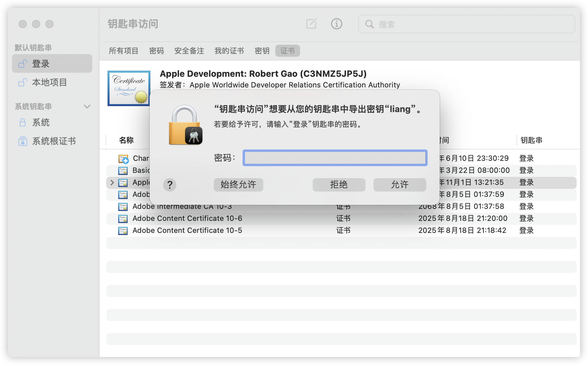Select the Adobe Content Certificate 10-6 row
This screenshot has height=365, width=588.
coord(341,219)
